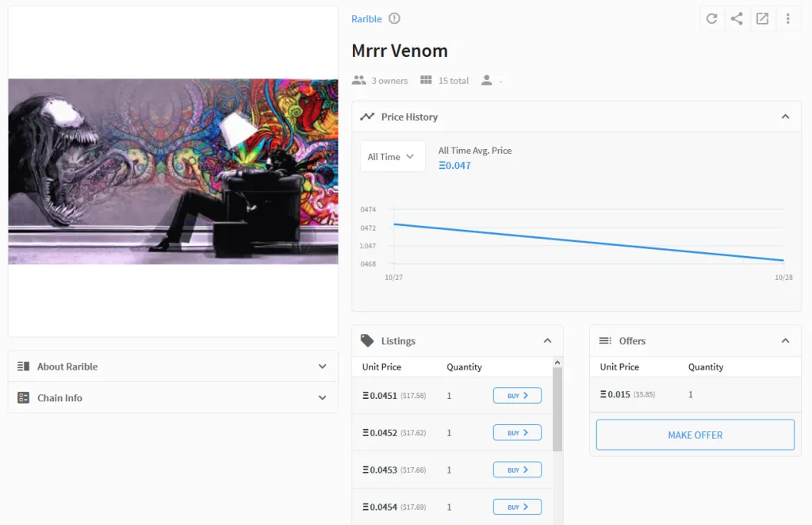Buy the 0.0452 ETH listing
Viewport: 812px width, 525px height.
517,432
